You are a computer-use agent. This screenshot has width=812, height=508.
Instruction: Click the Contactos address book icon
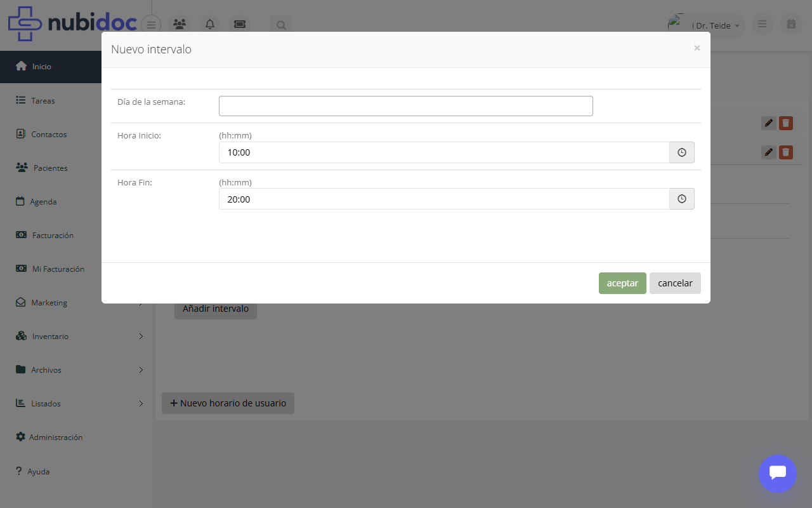[20, 134]
